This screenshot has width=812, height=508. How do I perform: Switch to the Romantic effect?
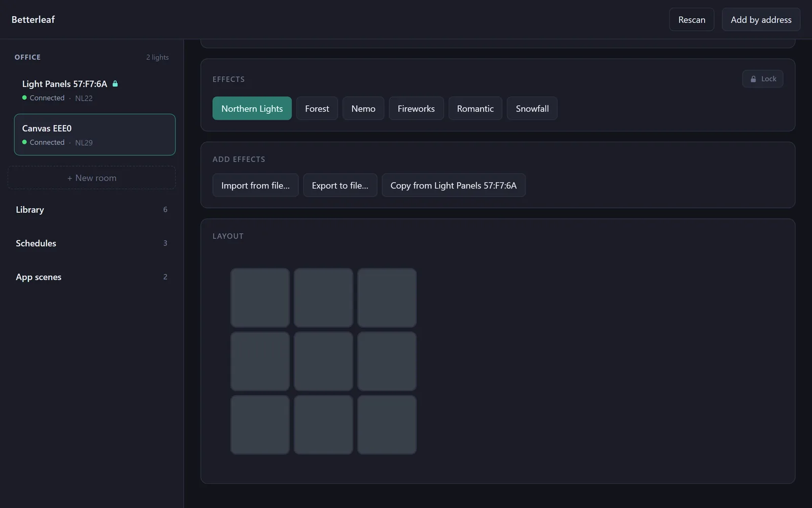tap(475, 108)
